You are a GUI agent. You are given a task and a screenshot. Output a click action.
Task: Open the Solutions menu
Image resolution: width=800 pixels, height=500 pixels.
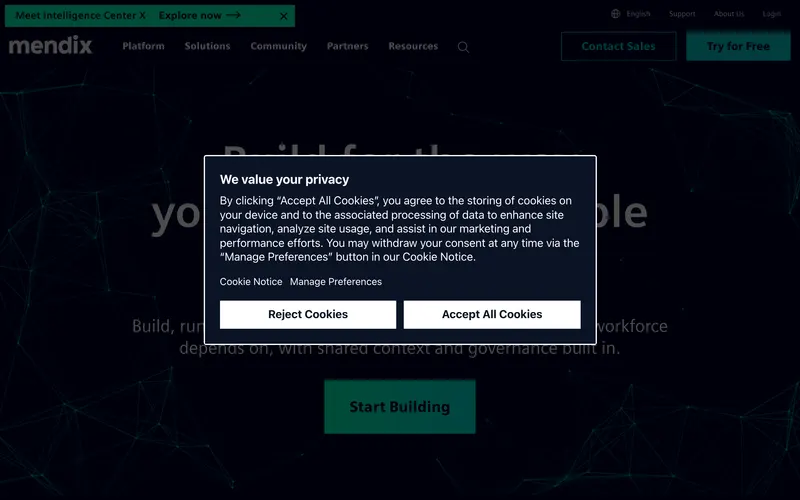click(207, 46)
